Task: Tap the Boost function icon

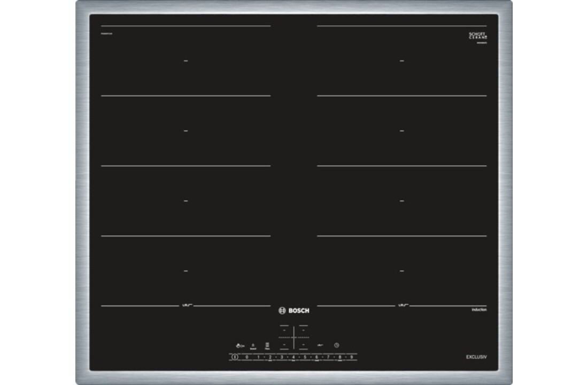Action: pyautogui.click(x=253, y=345)
